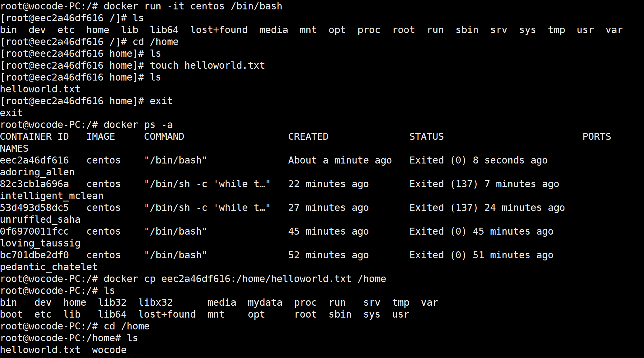Click the pedantic_chatelet container name
644x358 pixels.
point(49,267)
